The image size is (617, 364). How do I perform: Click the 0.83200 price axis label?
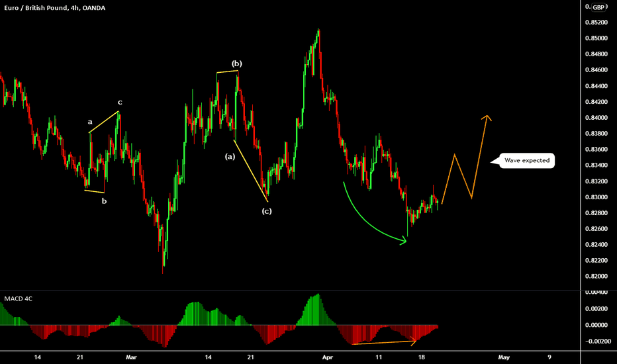point(596,181)
